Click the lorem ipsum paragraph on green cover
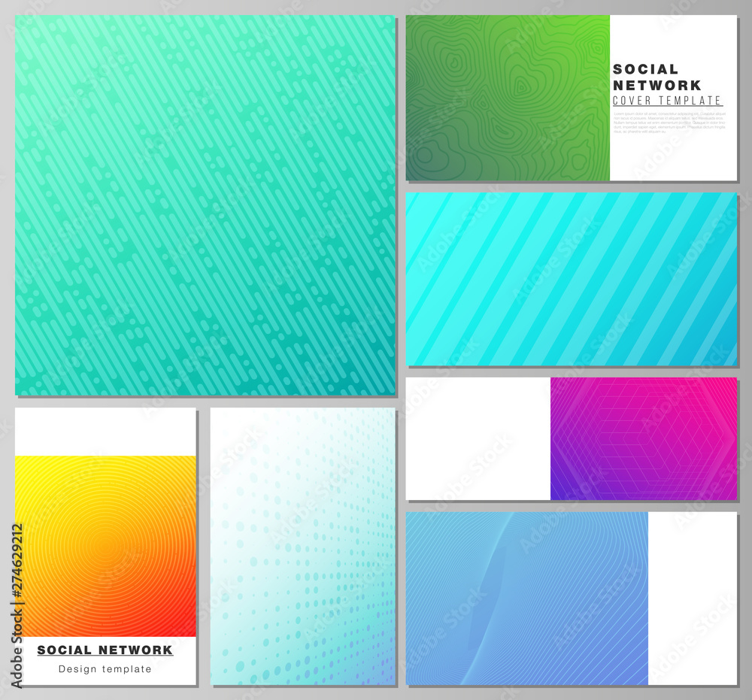 [x=669, y=123]
